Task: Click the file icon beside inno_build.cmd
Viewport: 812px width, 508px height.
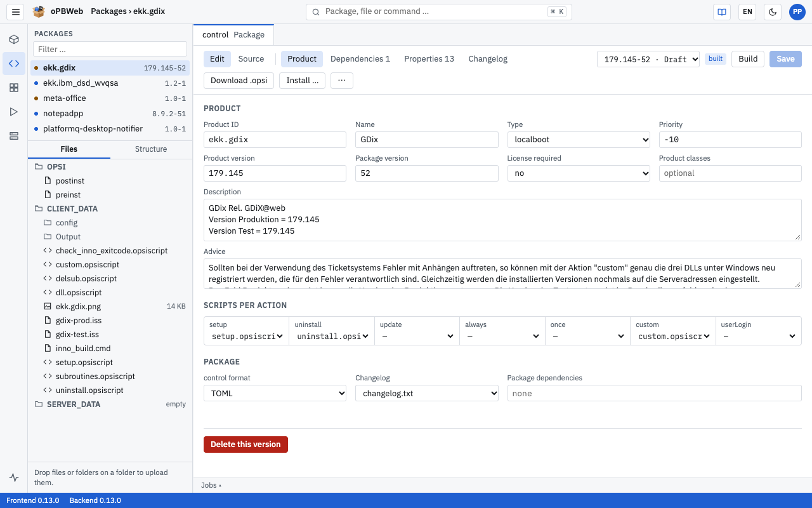Action: (x=48, y=349)
